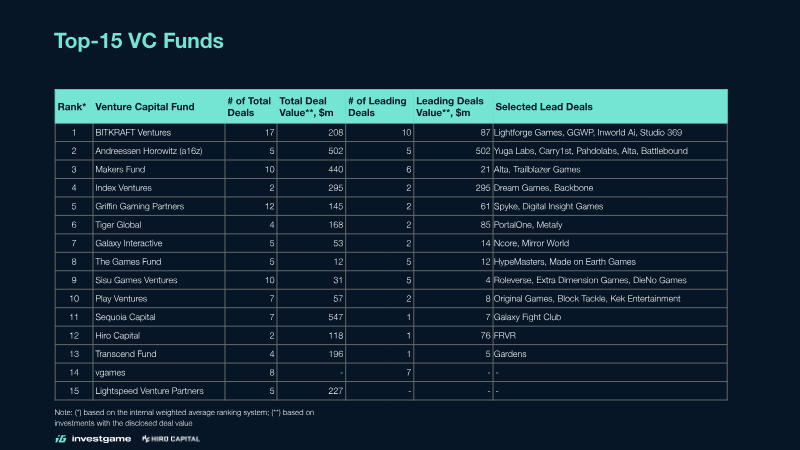Click the # of Total Deals header
The width and height of the screenshot is (800, 450).
pyautogui.click(x=249, y=107)
